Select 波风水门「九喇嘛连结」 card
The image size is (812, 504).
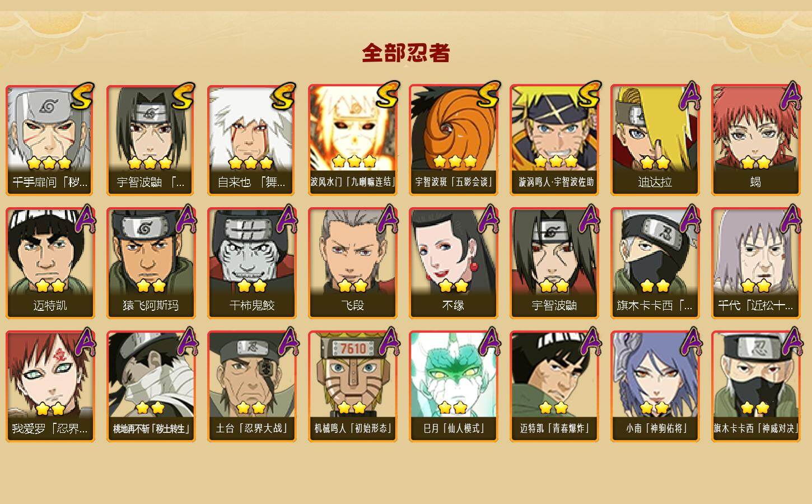(352, 140)
